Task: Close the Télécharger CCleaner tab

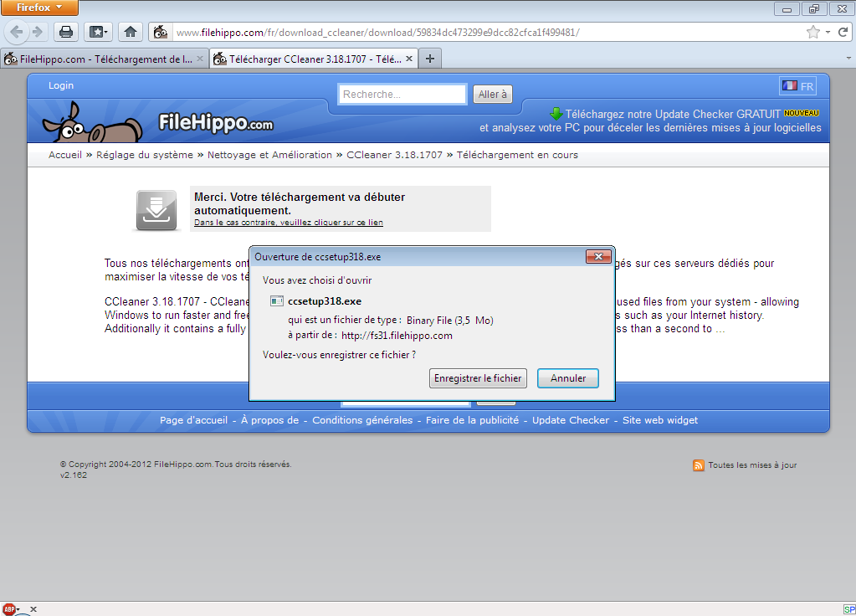Action: point(409,59)
